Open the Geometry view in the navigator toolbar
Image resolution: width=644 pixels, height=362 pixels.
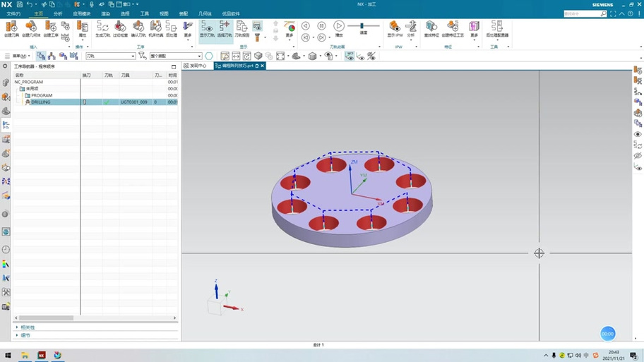click(63, 56)
